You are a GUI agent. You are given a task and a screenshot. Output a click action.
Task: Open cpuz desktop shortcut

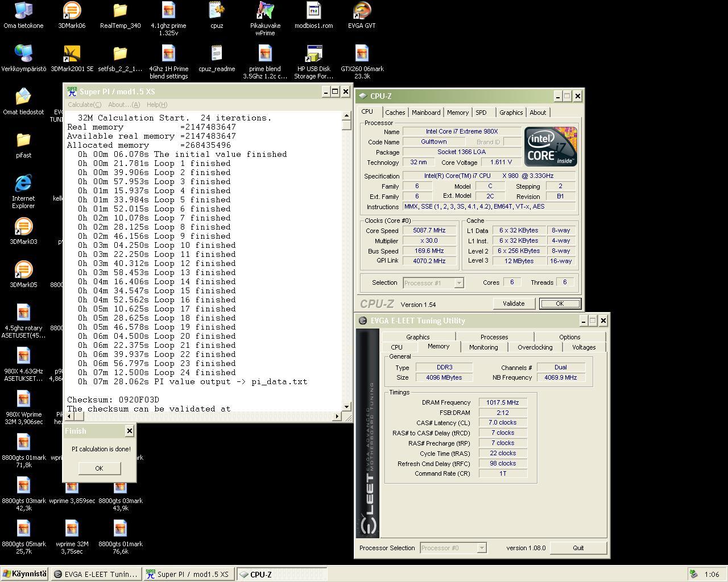tap(217, 15)
